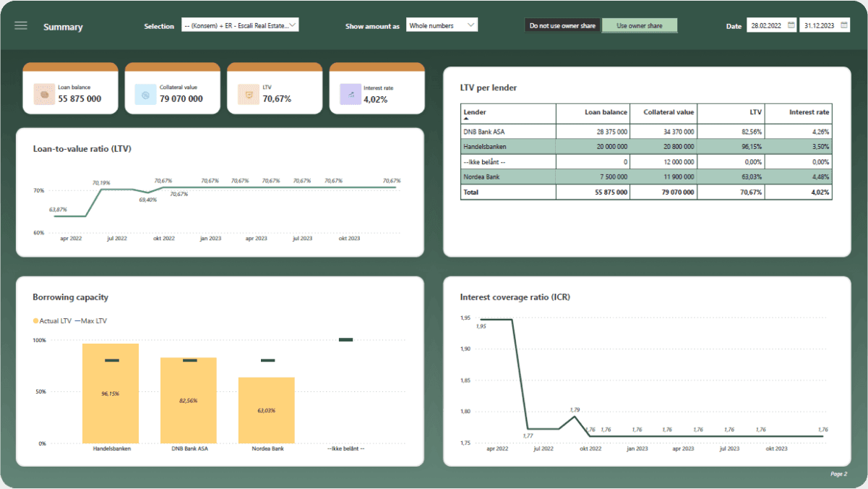This screenshot has height=489, width=868.
Task: Click the Page 2 indicator
Action: pos(838,474)
